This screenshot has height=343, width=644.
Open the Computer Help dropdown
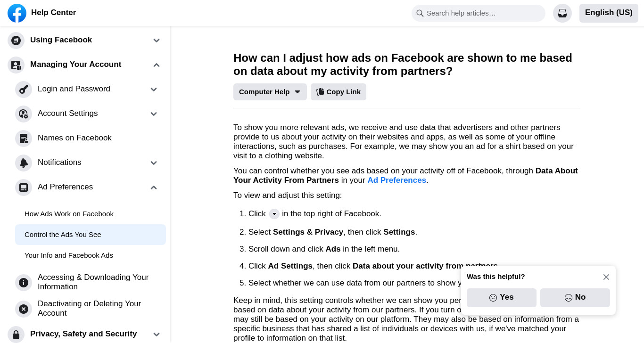tap(270, 92)
